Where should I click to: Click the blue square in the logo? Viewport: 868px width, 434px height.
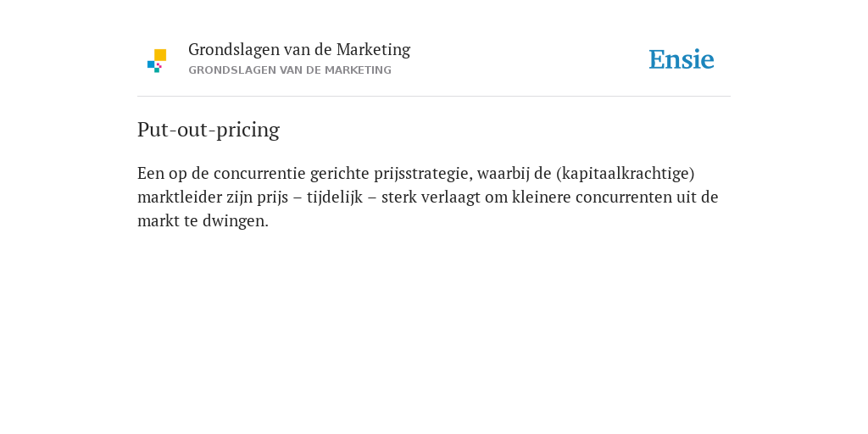pos(151,64)
